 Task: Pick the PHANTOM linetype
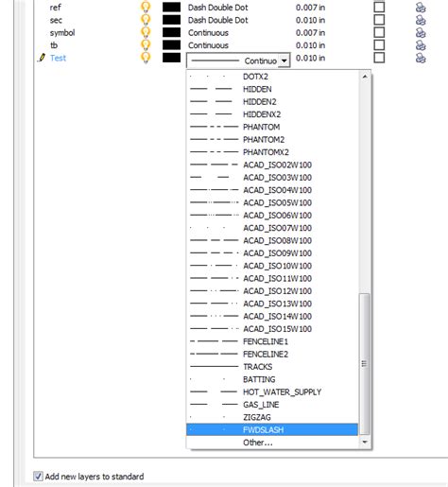click(272, 127)
